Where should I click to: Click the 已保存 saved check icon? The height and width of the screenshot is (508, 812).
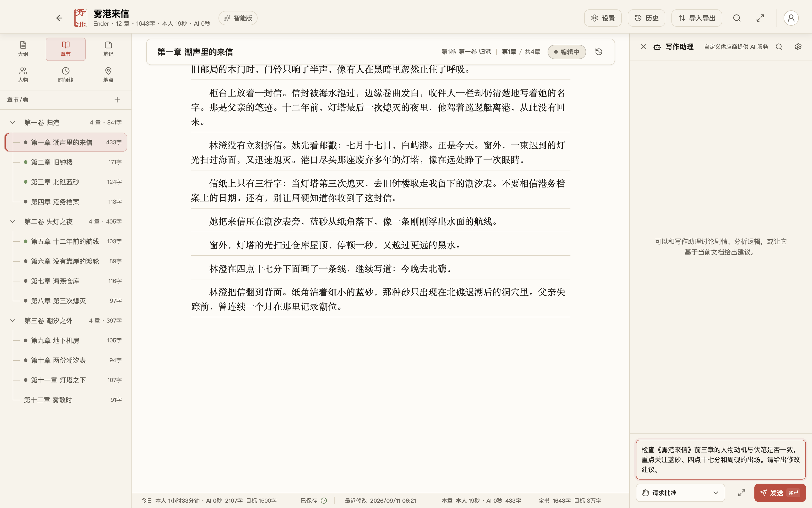pyautogui.click(x=324, y=501)
